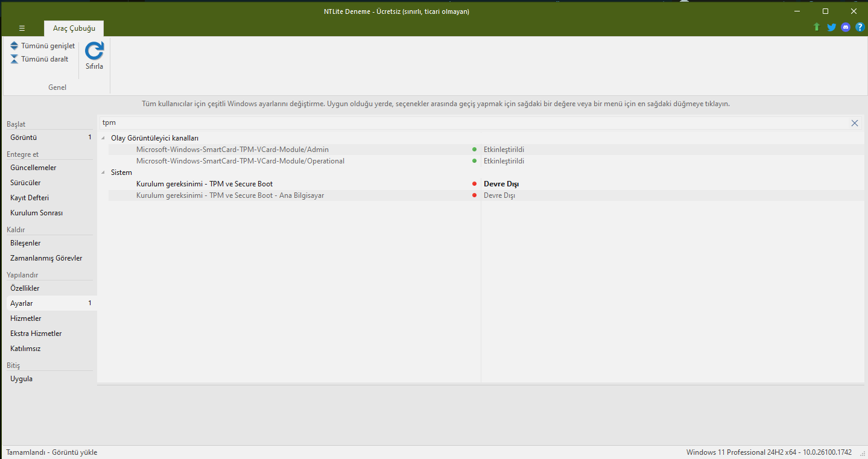Screen dimensions: 868x459
Task: Open the Twitter bird icon
Action: click(x=831, y=27)
